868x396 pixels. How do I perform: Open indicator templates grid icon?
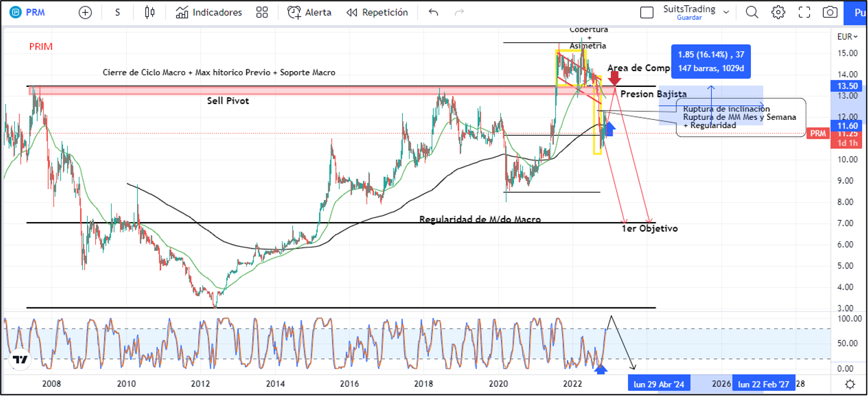click(x=262, y=12)
